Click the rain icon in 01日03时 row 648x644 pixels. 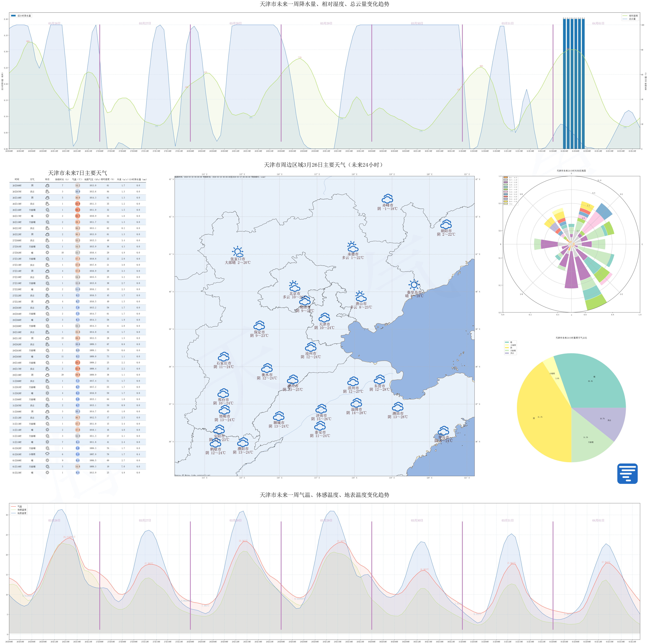(x=47, y=454)
